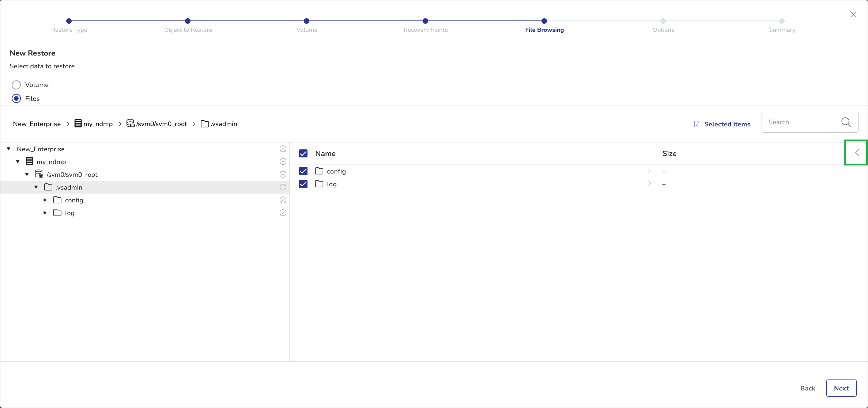Open log folder via its row chevron
868x408 pixels.
[x=649, y=184]
